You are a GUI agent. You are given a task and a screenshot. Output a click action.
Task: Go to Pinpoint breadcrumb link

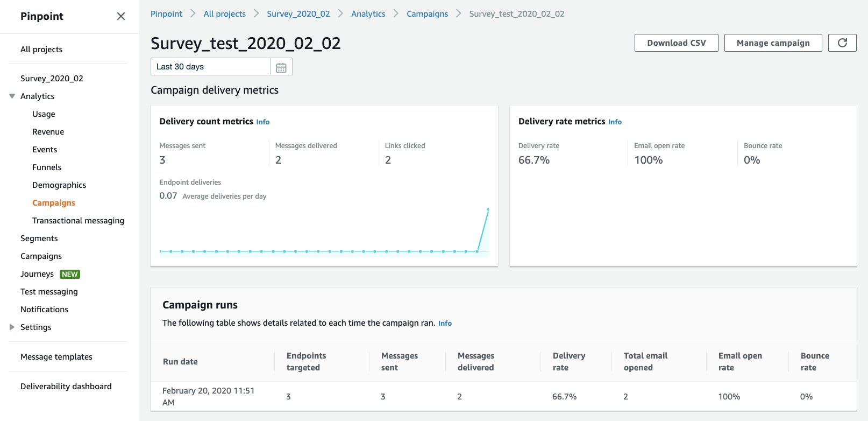click(x=166, y=14)
